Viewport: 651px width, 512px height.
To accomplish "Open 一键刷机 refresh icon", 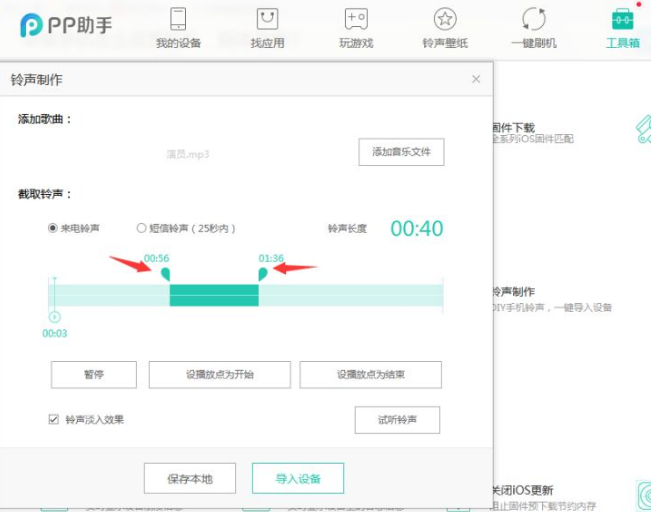I will [533, 19].
